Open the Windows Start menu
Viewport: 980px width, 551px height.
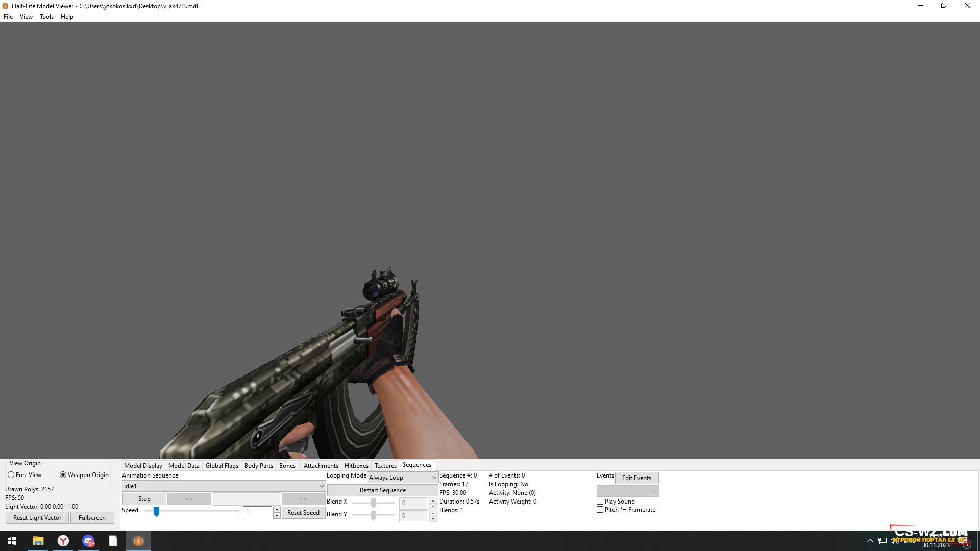tap(12, 541)
